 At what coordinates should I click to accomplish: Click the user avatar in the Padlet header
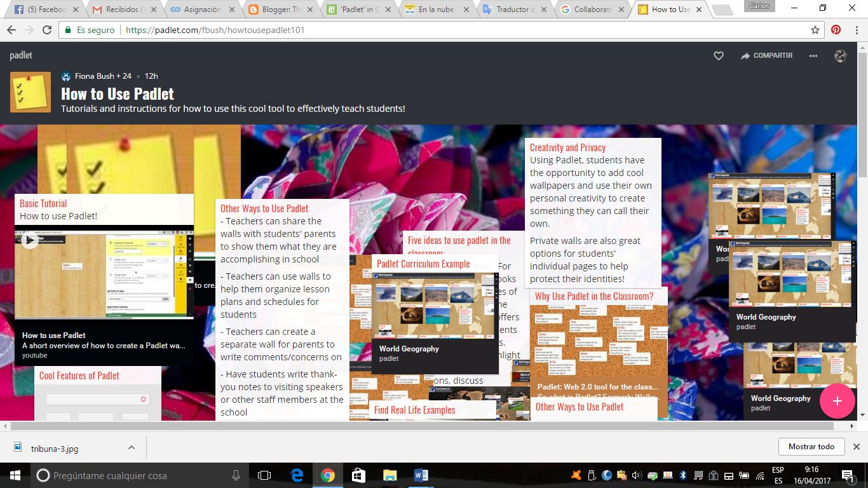tap(840, 56)
